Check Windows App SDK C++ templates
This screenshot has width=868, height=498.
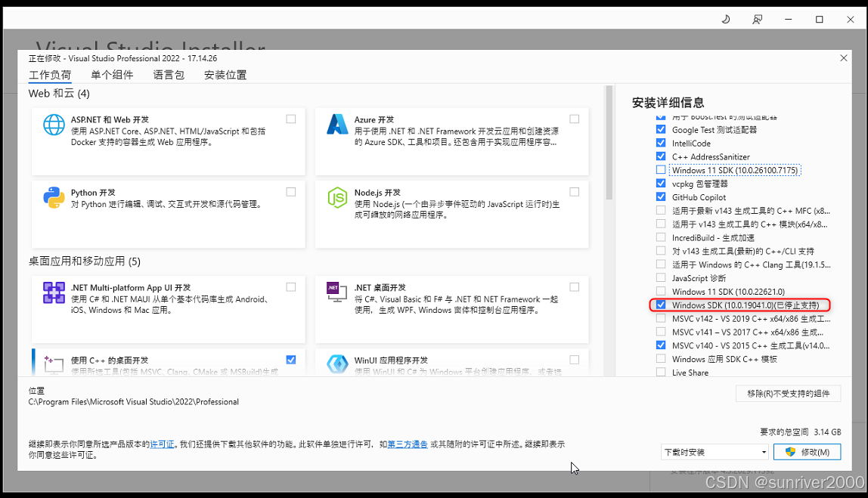coord(661,358)
